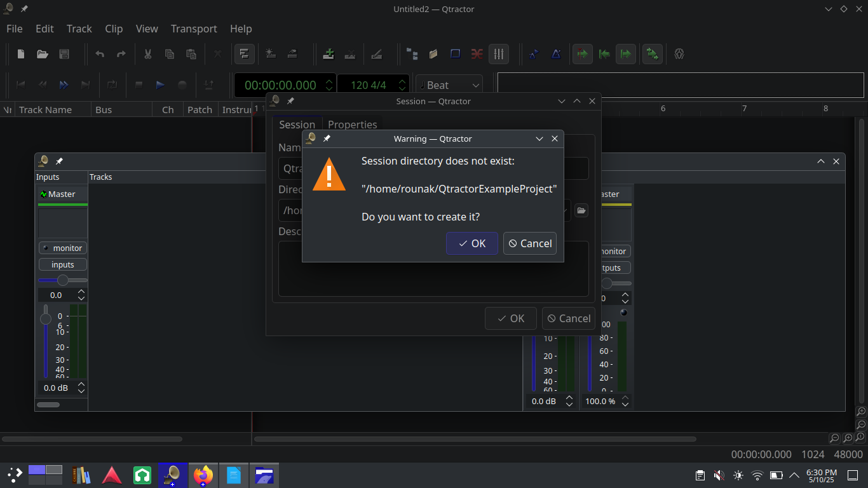This screenshot has width=868, height=488.
Task: Click the Session dialog title chevron-down button
Action: click(562, 101)
